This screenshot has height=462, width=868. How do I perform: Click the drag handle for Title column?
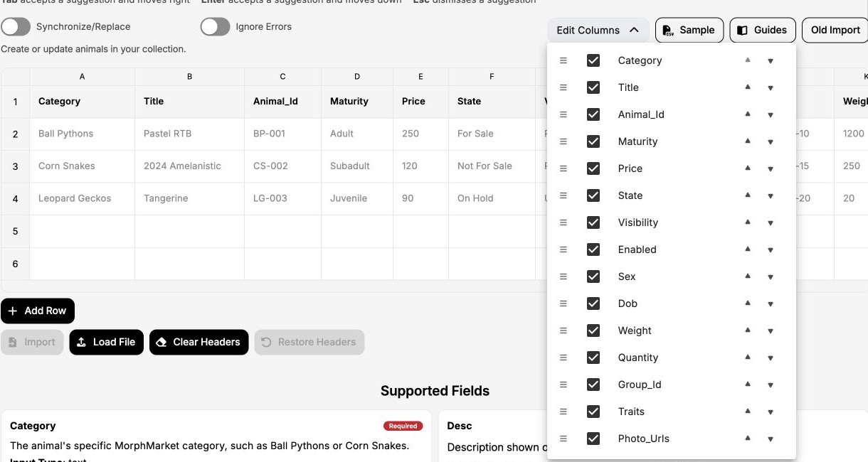[563, 87]
